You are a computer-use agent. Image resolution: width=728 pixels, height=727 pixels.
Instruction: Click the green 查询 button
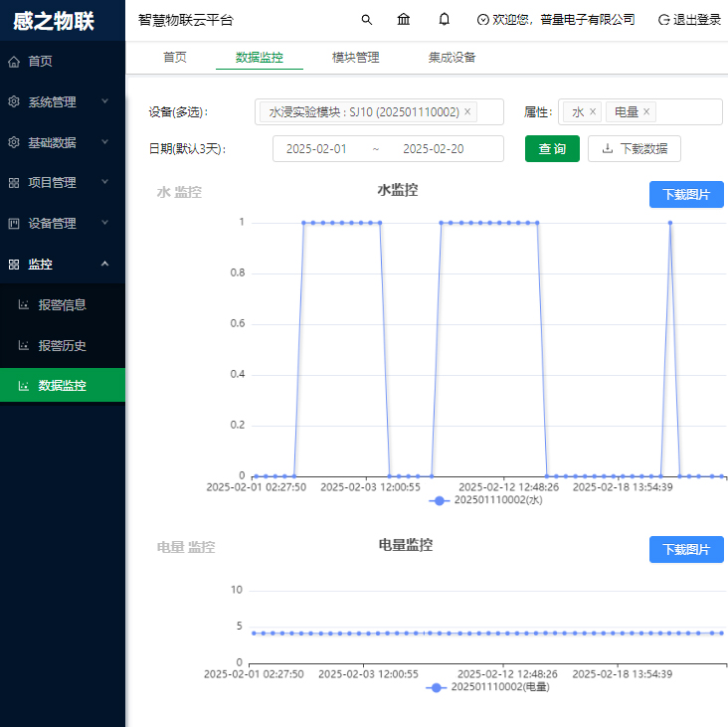click(x=552, y=149)
